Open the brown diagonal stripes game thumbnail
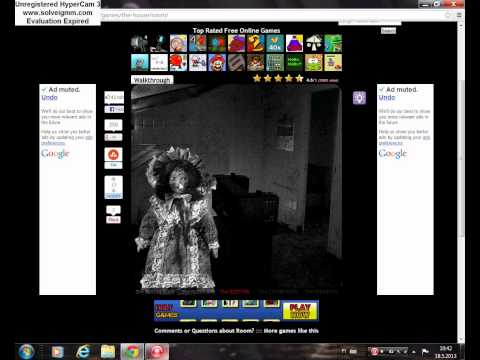This screenshot has height=360, width=480. (236, 62)
